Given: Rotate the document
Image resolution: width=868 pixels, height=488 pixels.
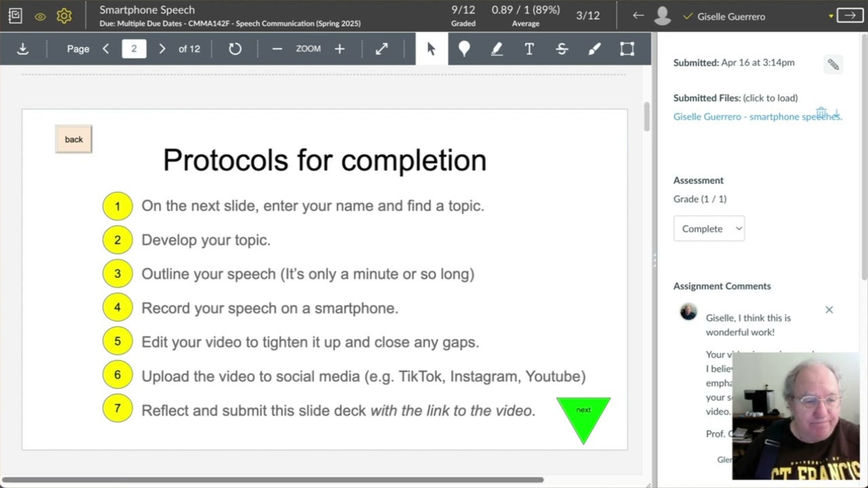Looking at the screenshot, I should (x=235, y=49).
